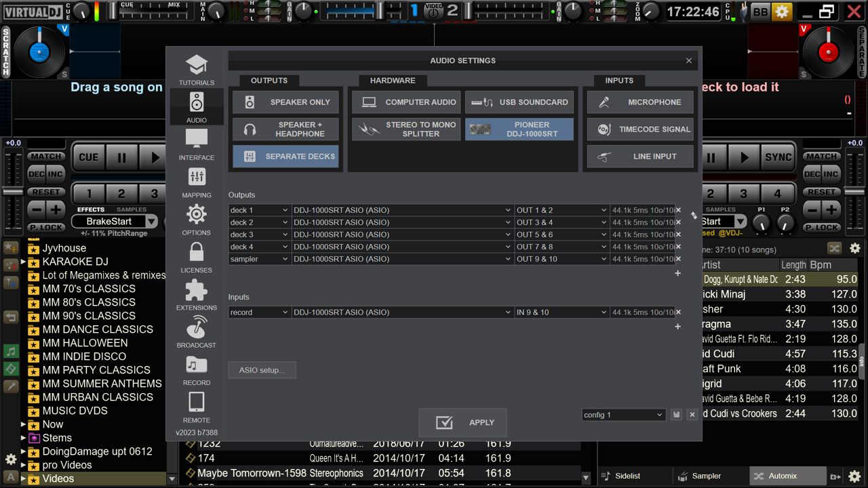
Task: Select the Separate Decks output option
Action: (x=285, y=157)
